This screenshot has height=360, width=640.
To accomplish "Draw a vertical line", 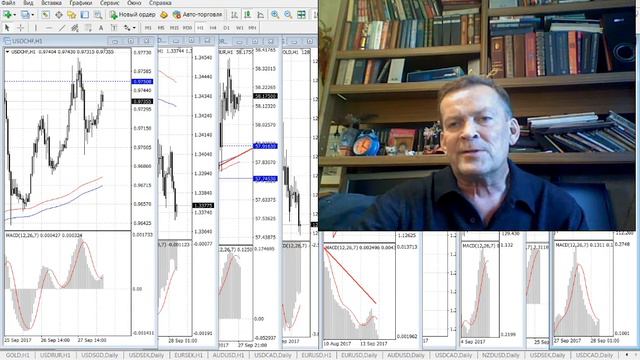I will (36, 28).
